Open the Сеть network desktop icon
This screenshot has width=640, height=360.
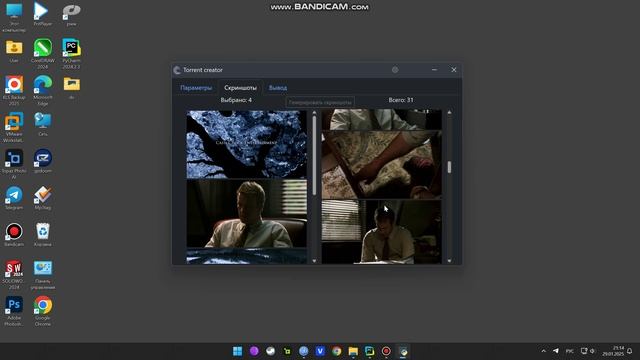pyautogui.click(x=42, y=124)
